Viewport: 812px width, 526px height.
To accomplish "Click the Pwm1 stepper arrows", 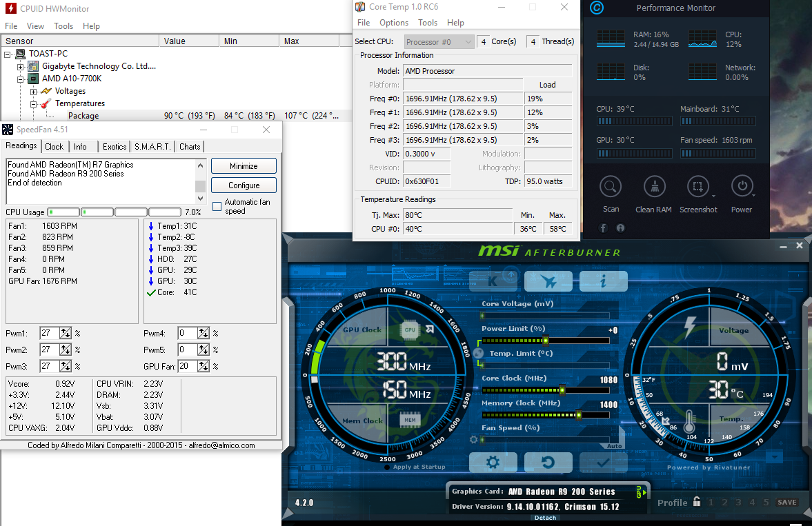I will click(66, 334).
